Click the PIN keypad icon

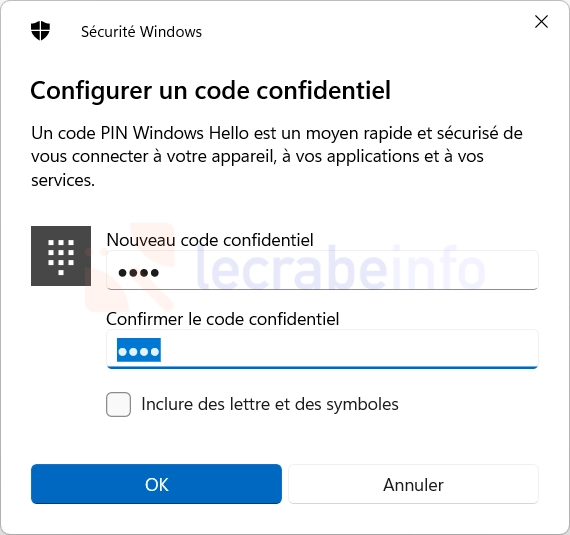point(61,256)
